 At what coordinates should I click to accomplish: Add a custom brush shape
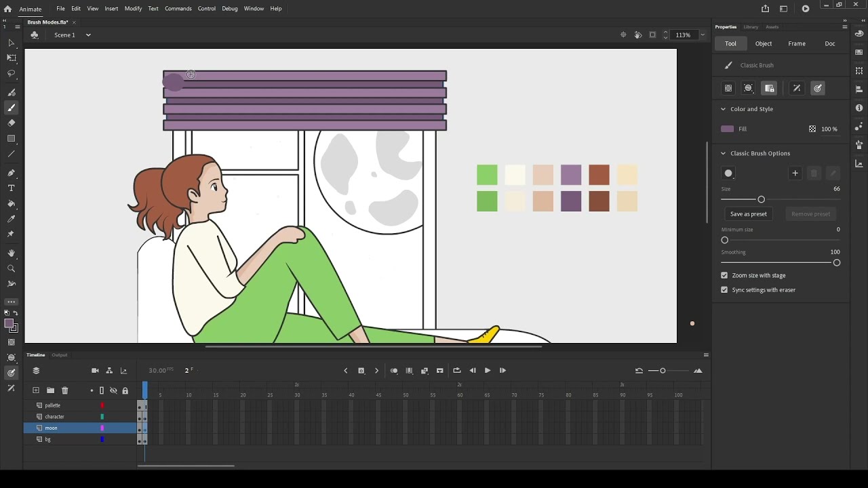point(795,174)
